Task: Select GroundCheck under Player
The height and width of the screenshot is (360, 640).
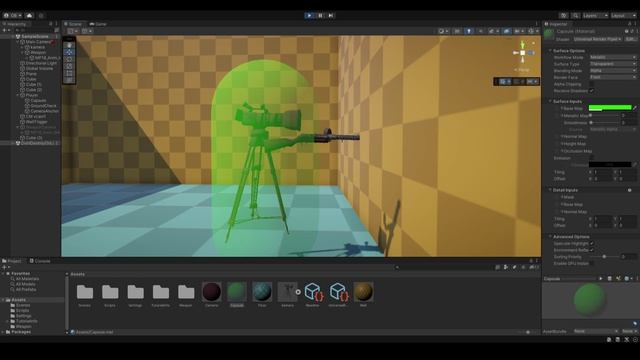Action: click(43, 106)
